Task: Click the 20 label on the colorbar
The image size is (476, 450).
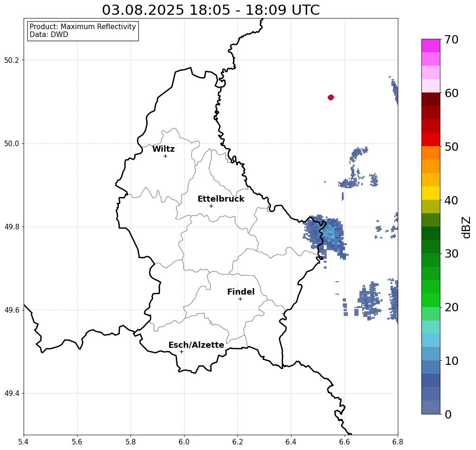Action: pyautogui.click(x=451, y=307)
